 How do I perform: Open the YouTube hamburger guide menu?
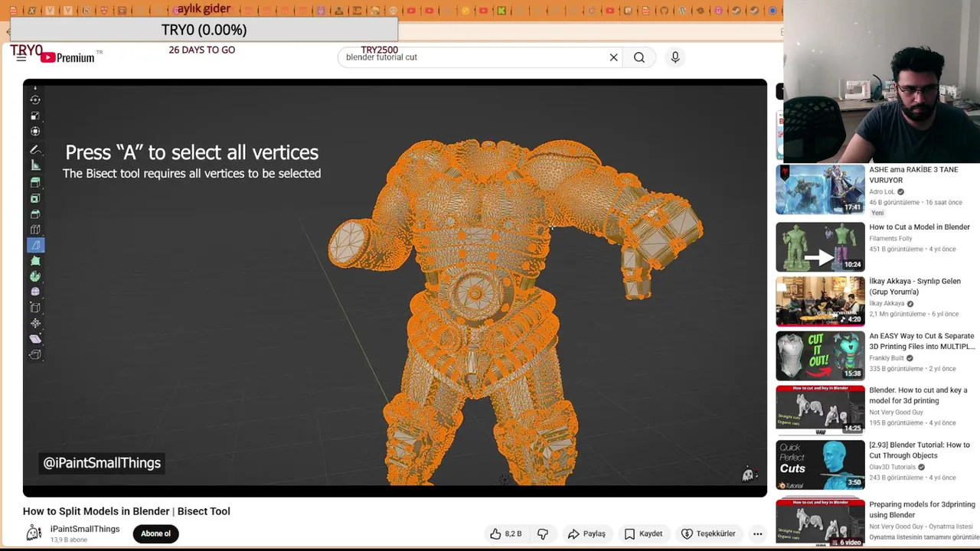(x=21, y=57)
